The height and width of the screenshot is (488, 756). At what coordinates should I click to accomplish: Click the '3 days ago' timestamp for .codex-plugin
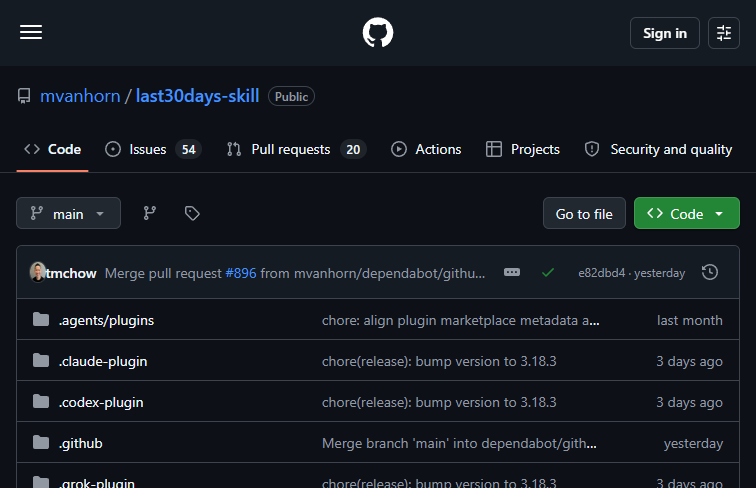pos(689,402)
